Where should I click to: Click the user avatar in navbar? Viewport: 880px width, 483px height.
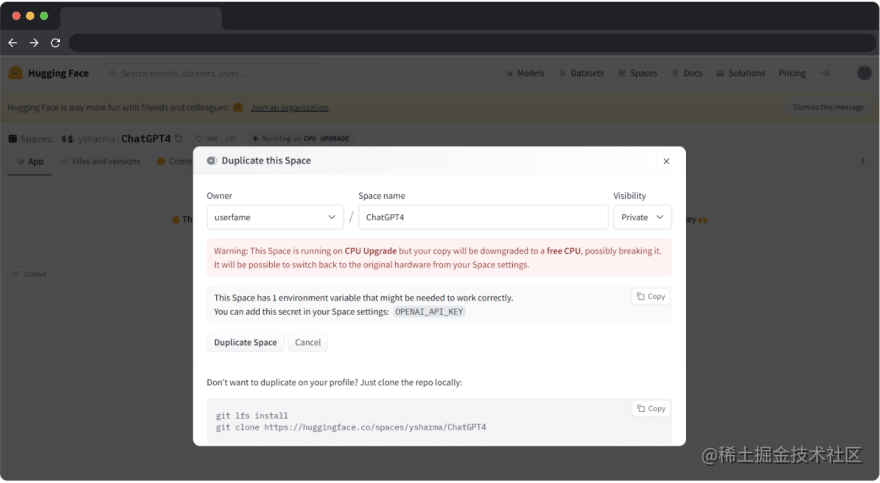pos(864,73)
